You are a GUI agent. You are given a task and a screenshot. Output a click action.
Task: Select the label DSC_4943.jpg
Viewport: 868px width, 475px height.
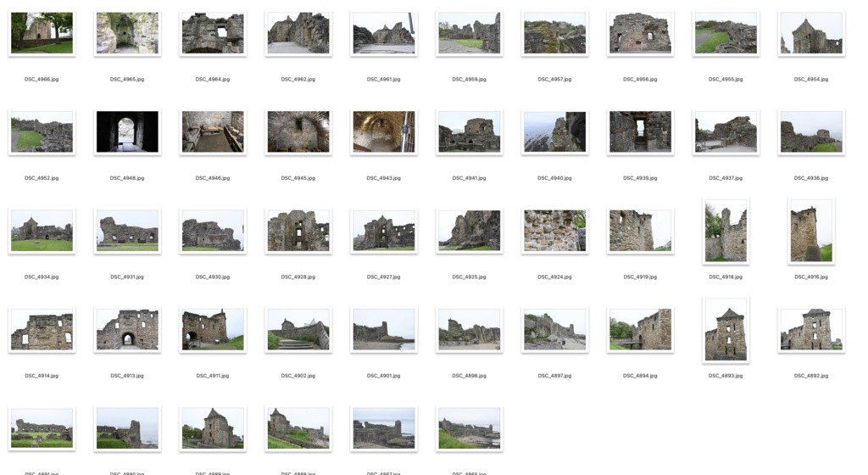384,178
